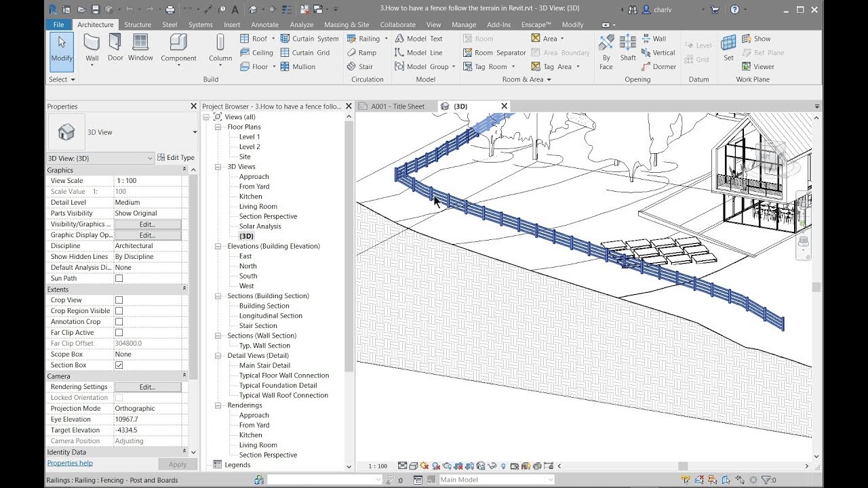The width and height of the screenshot is (868, 488).
Task: Toggle Crop Region Visible checkbox
Action: tap(119, 311)
